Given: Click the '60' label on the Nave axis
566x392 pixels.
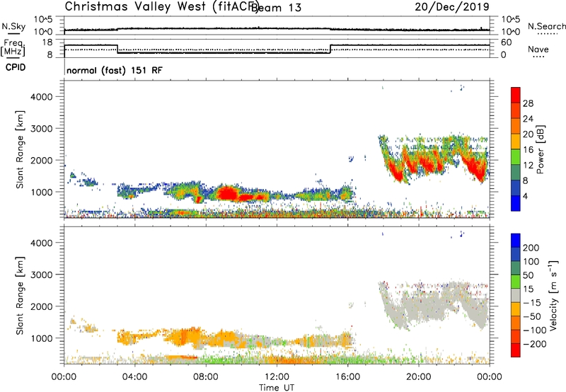Looking at the screenshot, I should (x=506, y=42).
